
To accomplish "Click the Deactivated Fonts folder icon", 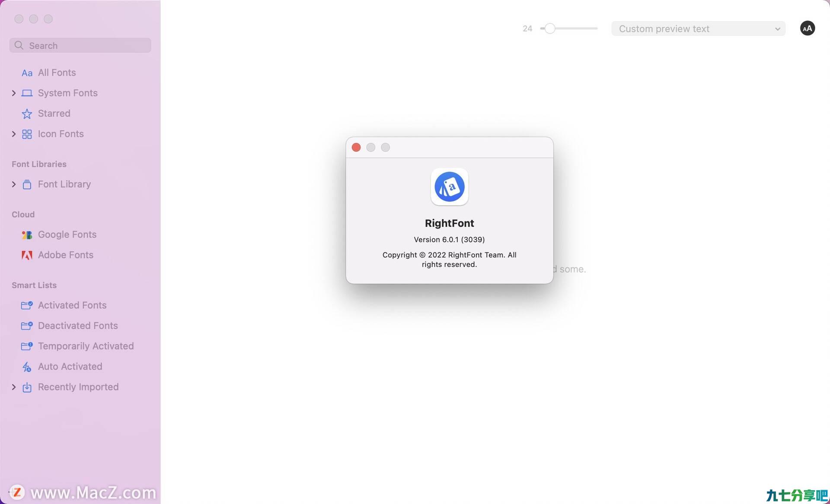I will pos(27,326).
